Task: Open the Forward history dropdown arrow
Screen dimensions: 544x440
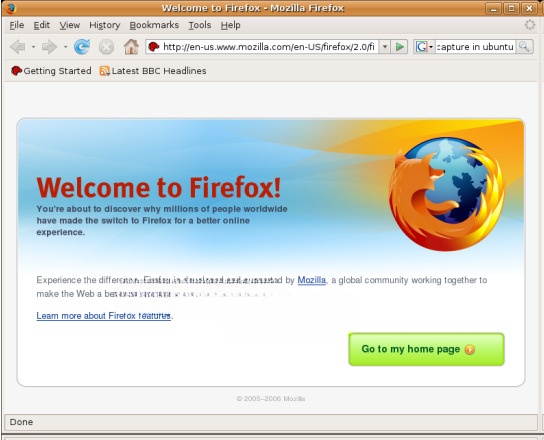Action: pyautogui.click(x=65, y=46)
